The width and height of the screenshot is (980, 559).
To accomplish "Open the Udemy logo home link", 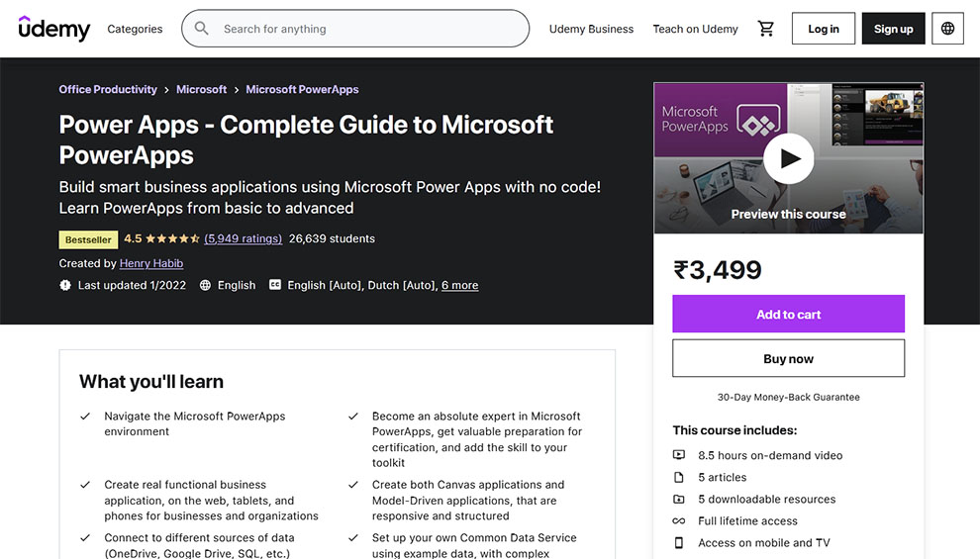I will tap(53, 29).
